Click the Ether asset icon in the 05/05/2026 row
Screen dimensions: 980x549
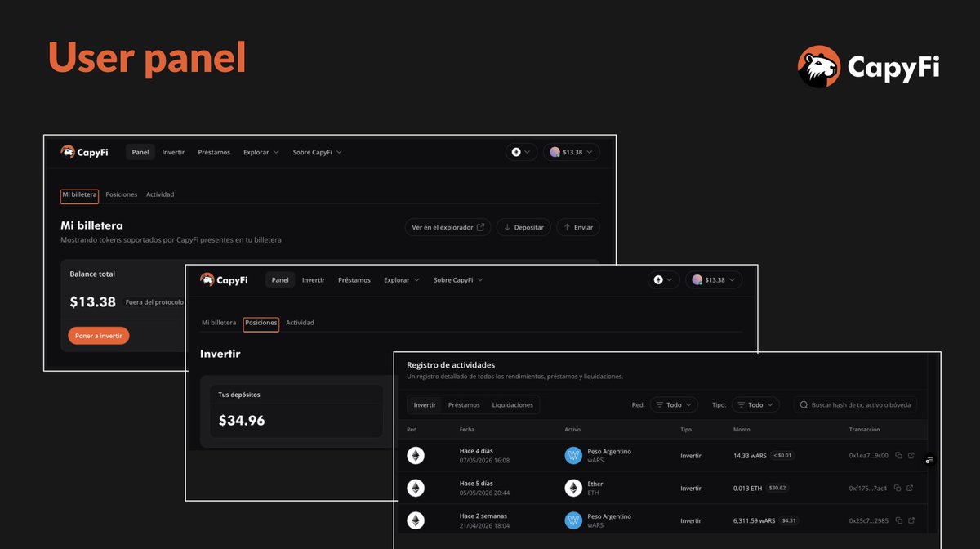click(x=573, y=489)
